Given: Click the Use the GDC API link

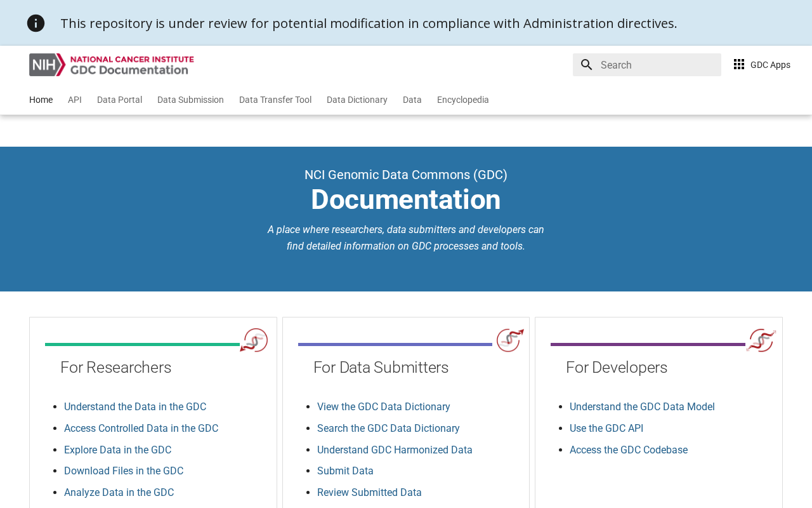Looking at the screenshot, I should pos(606,429).
